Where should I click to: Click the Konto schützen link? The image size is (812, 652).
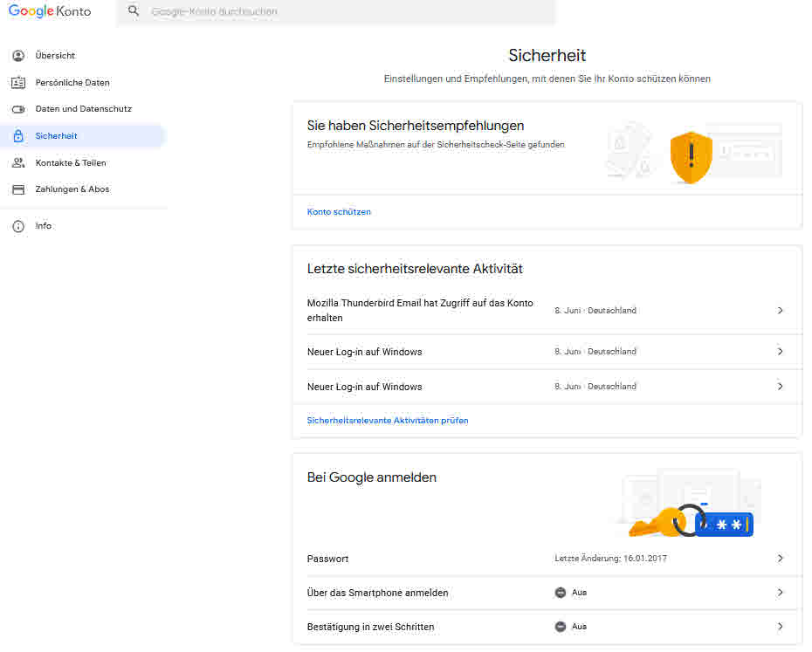tap(339, 211)
